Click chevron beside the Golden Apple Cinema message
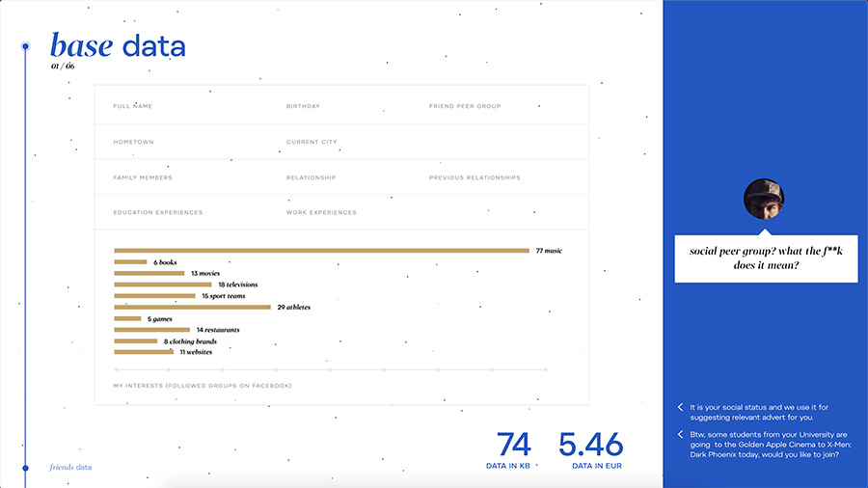 680,435
